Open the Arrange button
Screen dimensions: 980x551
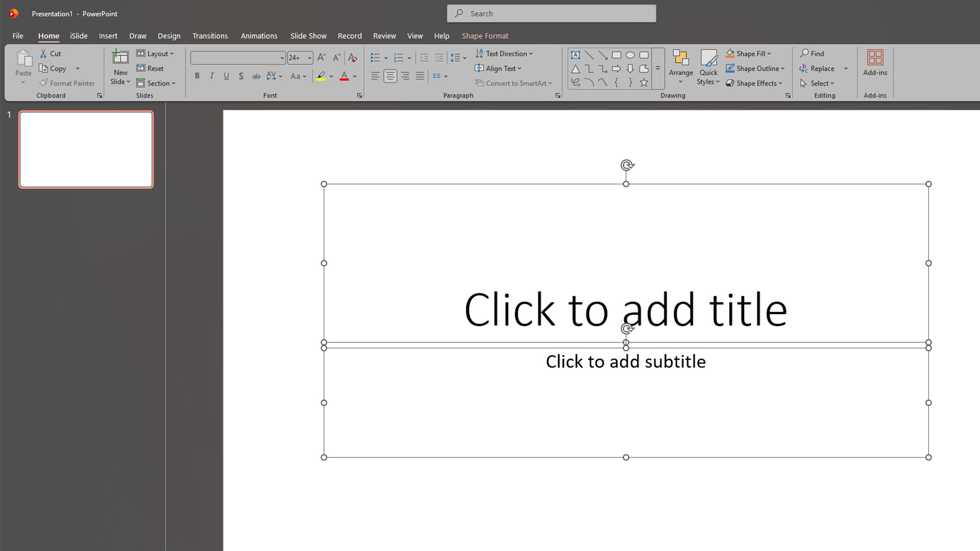click(681, 67)
